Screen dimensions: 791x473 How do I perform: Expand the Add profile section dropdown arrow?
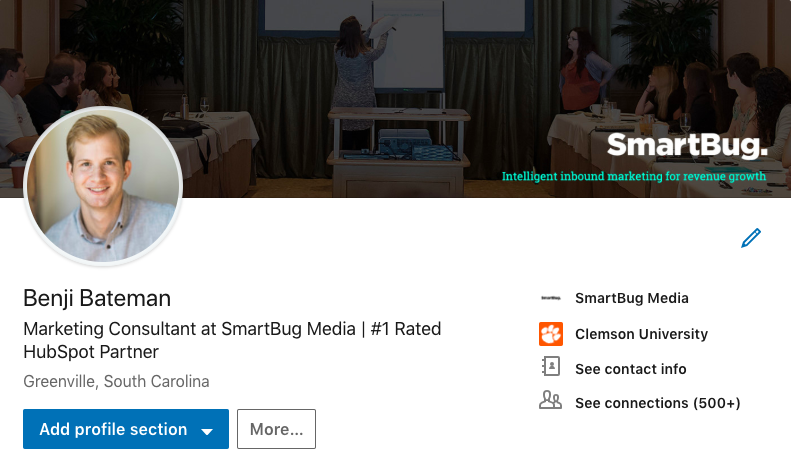(207, 431)
